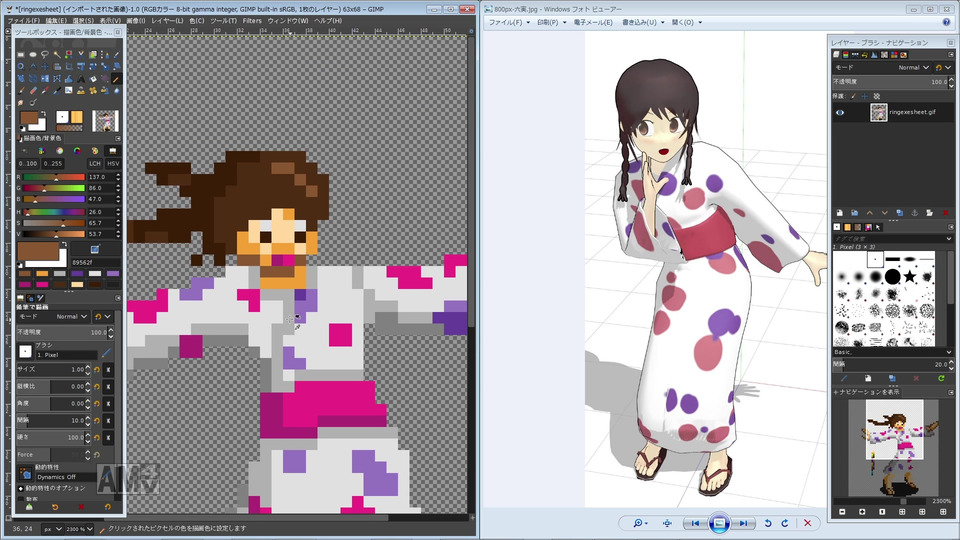Select the Rectangle Select tool in toolbox
Viewport: 960px width, 540px height.
tap(21, 54)
